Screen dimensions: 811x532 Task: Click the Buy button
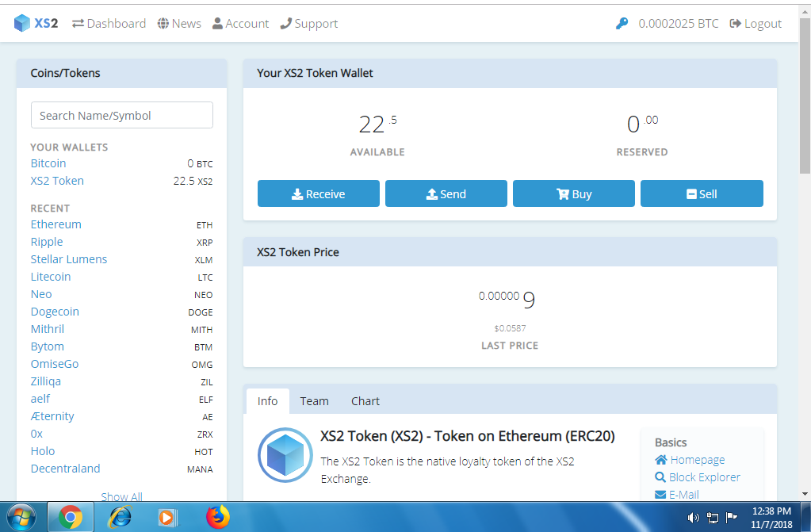(x=573, y=194)
